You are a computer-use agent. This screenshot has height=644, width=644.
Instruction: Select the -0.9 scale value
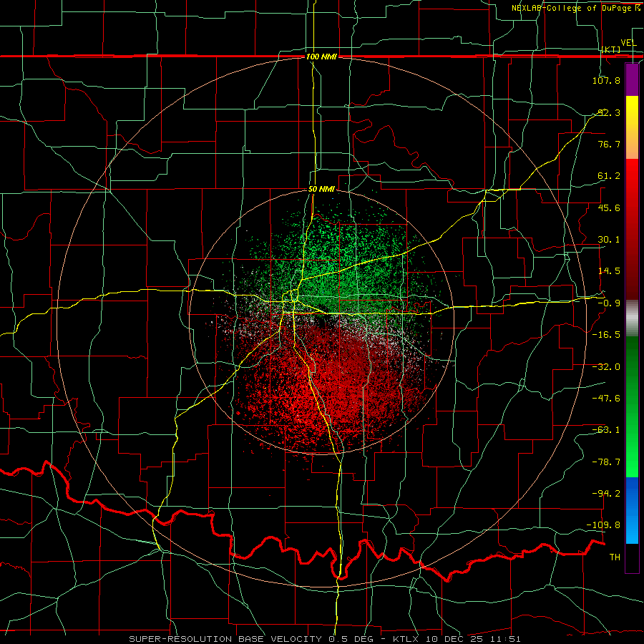coord(609,303)
